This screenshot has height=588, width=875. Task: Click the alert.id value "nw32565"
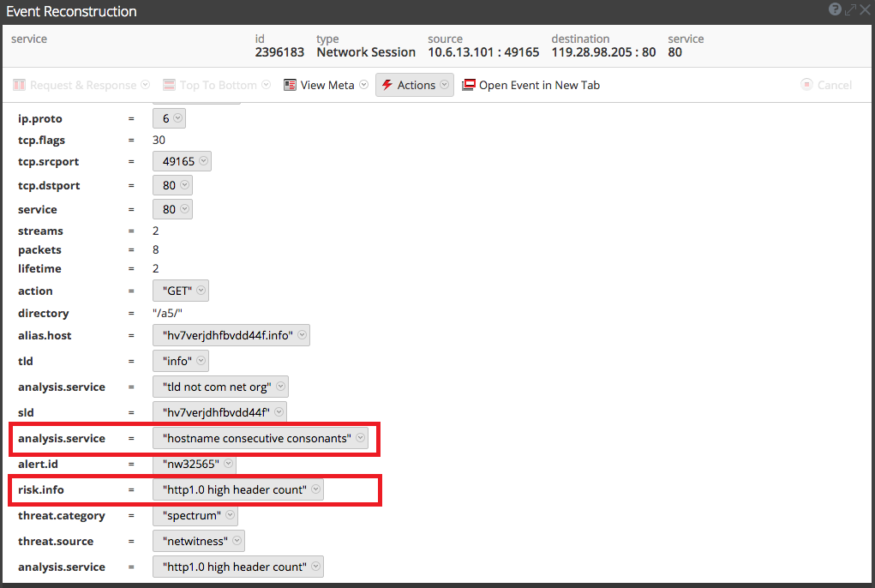[191, 464]
